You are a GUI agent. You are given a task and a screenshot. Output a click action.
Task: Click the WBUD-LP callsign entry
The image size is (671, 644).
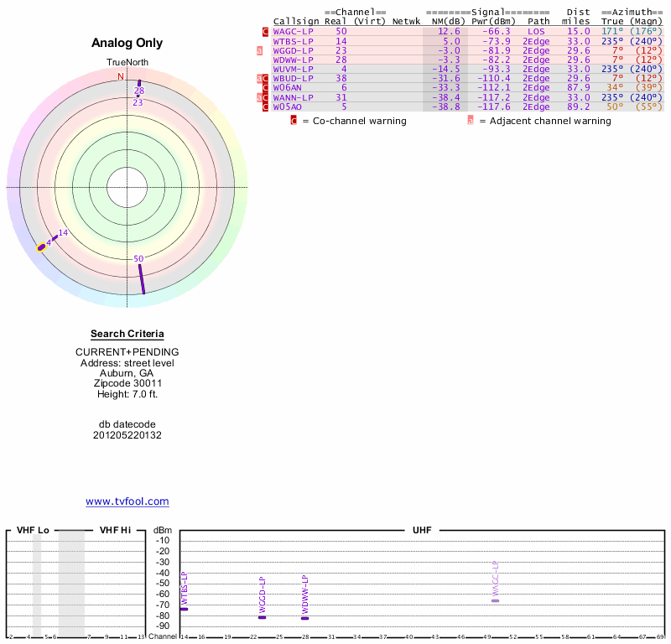pos(293,78)
